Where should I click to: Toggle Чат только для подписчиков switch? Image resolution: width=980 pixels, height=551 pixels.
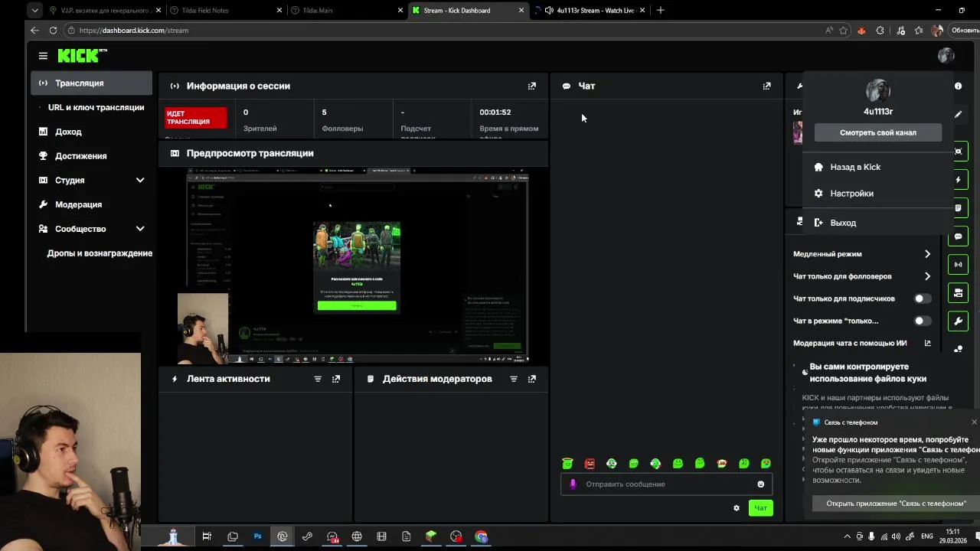coord(923,298)
